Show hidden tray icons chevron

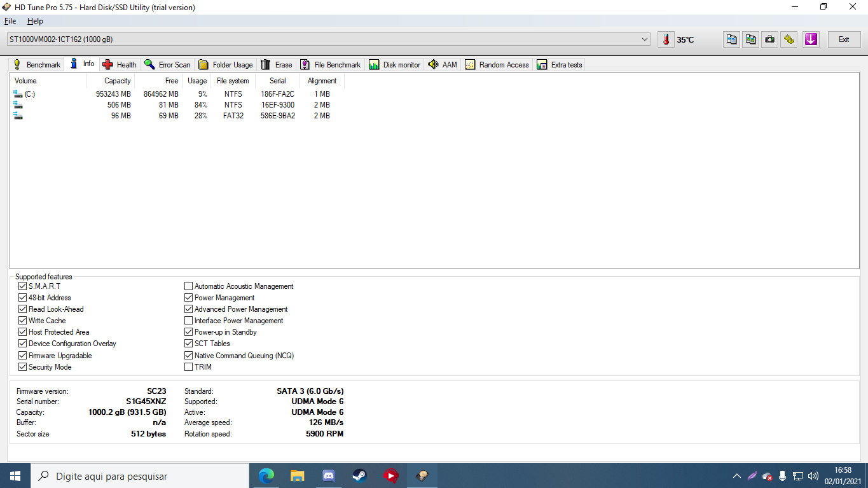tap(736, 476)
